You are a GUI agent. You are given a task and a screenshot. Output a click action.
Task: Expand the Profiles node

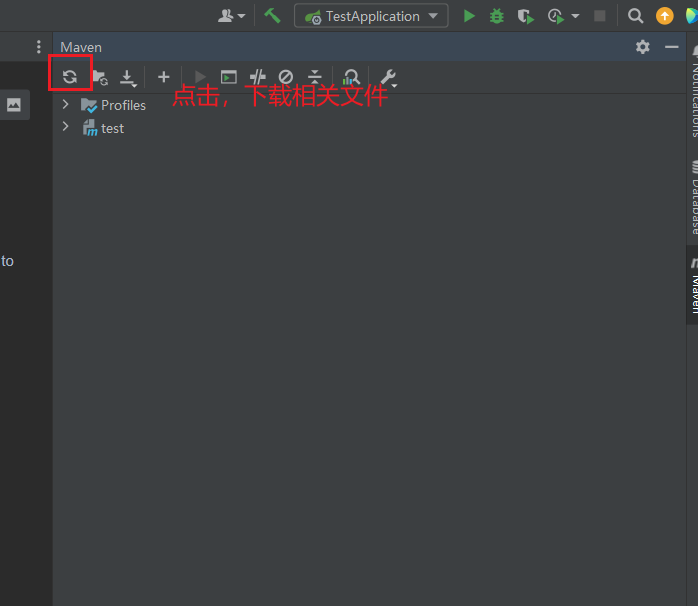click(x=65, y=104)
